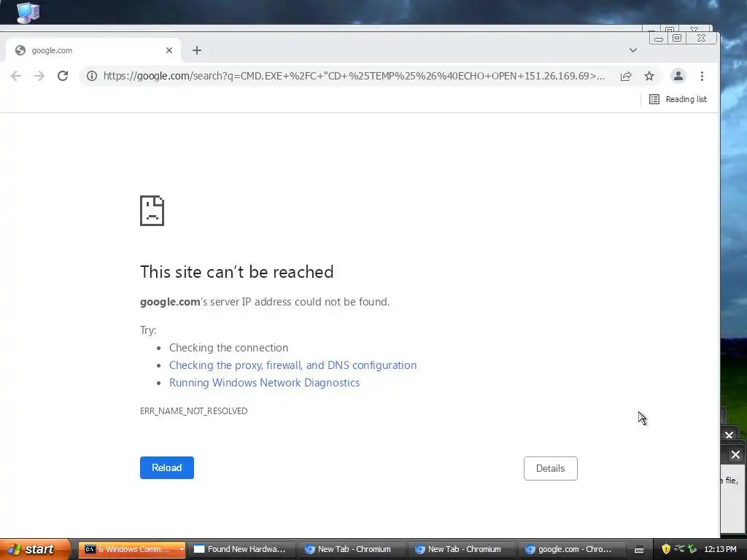747x560 pixels.
Task: Maximize the front Chromium window
Action: pos(676,38)
